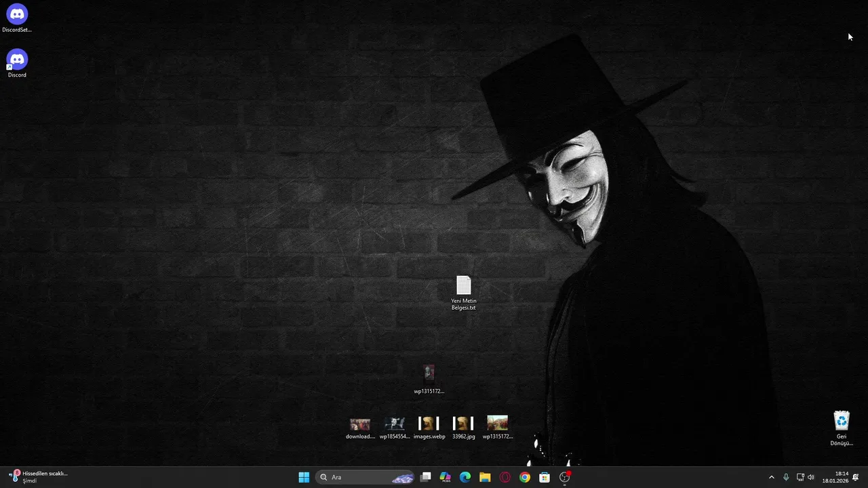868x488 pixels.
Task: Expand the hidden system tray icons
Action: click(x=771, y=477)
